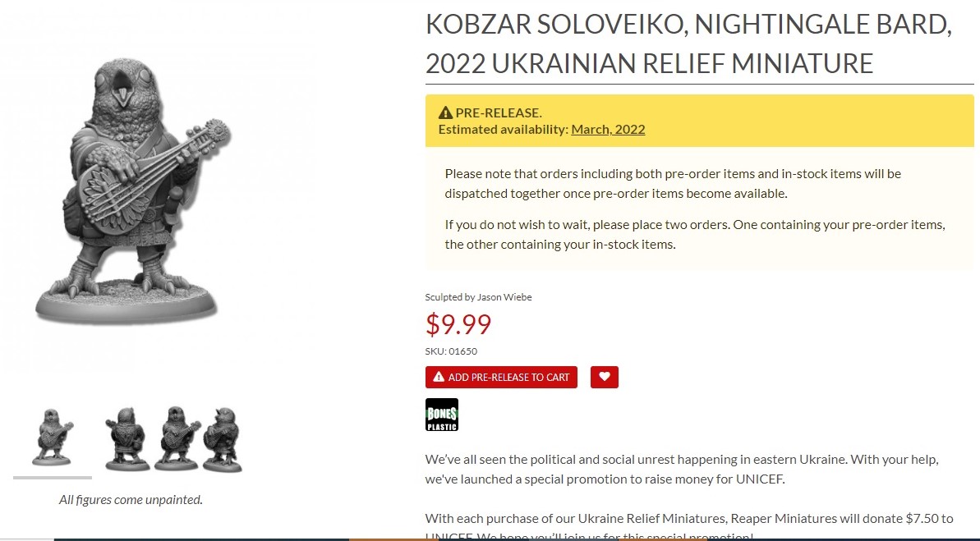This screenshot has height=541, width=980.
Task: Open the March, 2022 availability link
Action: pos(608,129)
